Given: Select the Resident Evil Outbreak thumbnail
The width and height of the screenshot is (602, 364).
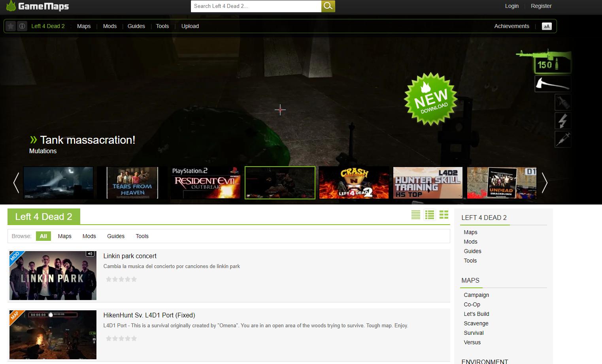Looking at the screenshot, I should (x=206, y=182).
